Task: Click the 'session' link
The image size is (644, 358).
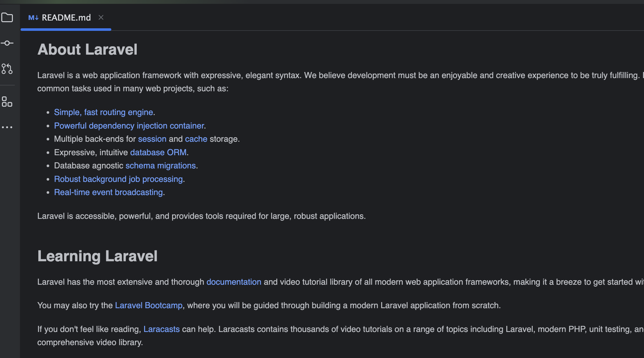Action: tap(152, 139)
